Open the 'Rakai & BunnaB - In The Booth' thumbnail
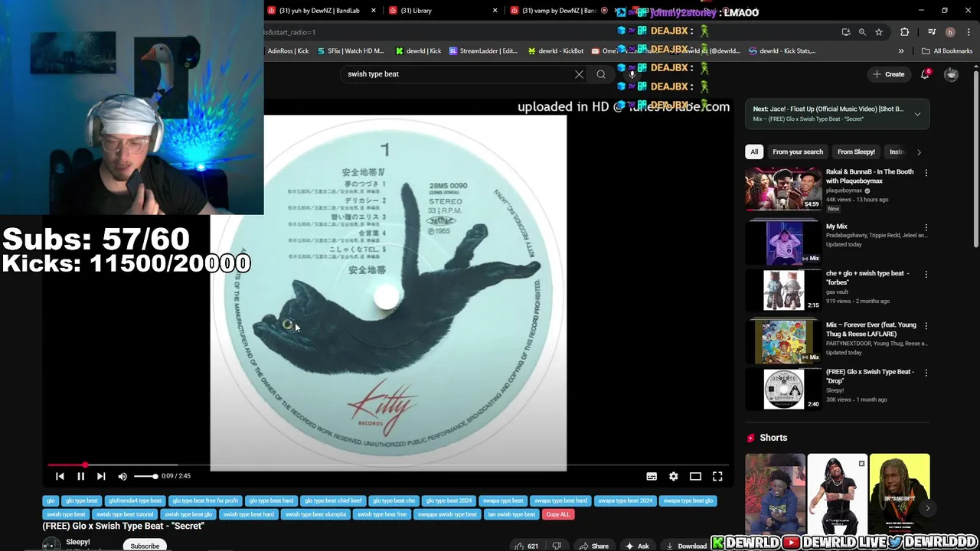This screenshot has width=980, height=551. point(783,188)
